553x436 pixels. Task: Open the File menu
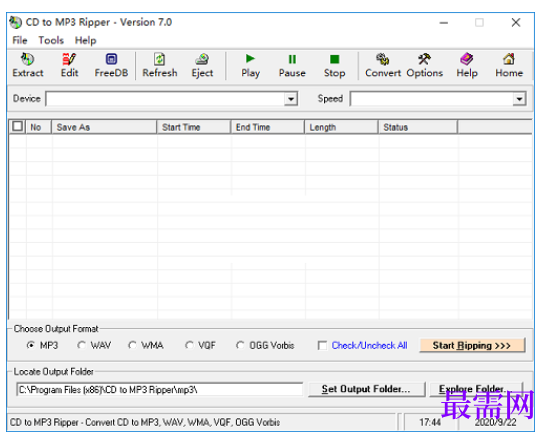tap(20, 40)
